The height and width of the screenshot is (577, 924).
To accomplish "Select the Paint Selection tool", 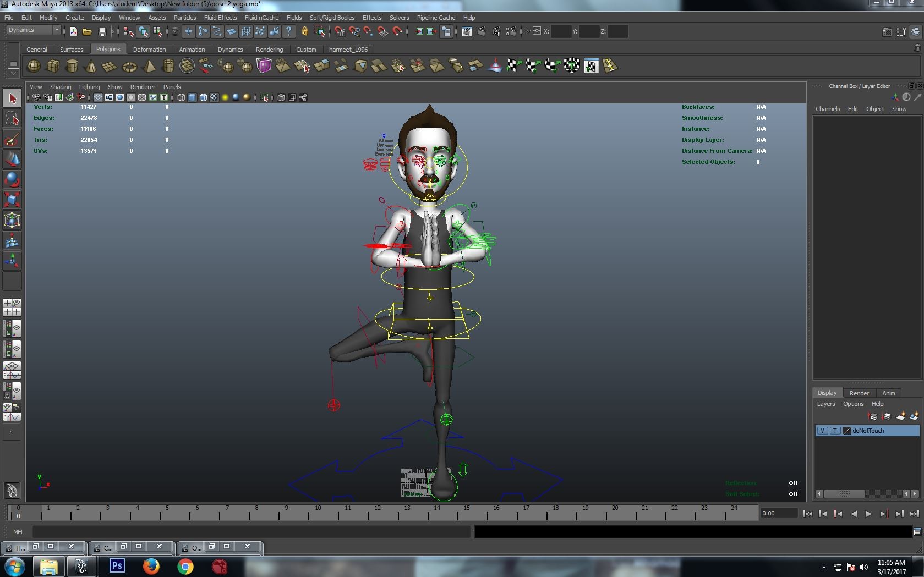I will pyautogui.click(x=12, y=140).
